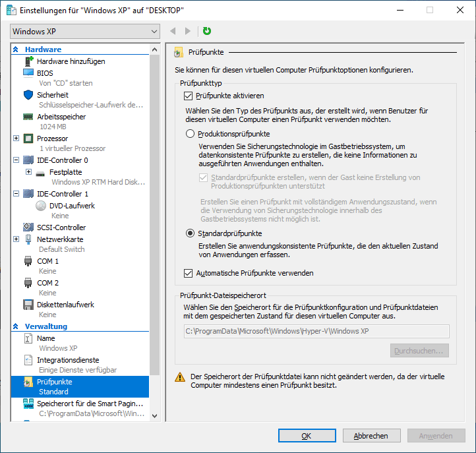
Task: Open the Windows XP VM dropdown
Action: pos(85,31)
